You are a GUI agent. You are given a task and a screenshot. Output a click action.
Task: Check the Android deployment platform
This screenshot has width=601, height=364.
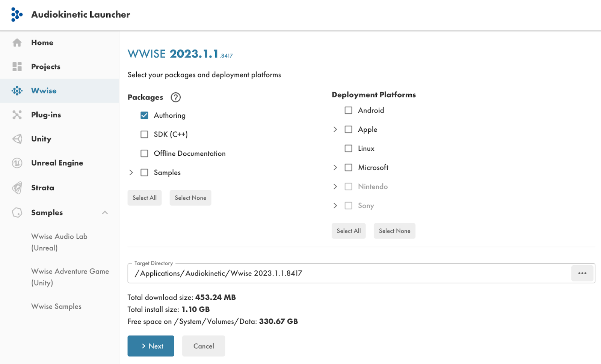pyautogui.click(x=348, y=110)
